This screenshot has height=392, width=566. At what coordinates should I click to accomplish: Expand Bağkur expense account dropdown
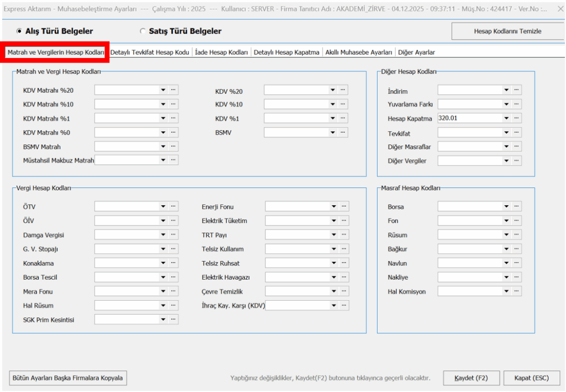pos(506,249)
